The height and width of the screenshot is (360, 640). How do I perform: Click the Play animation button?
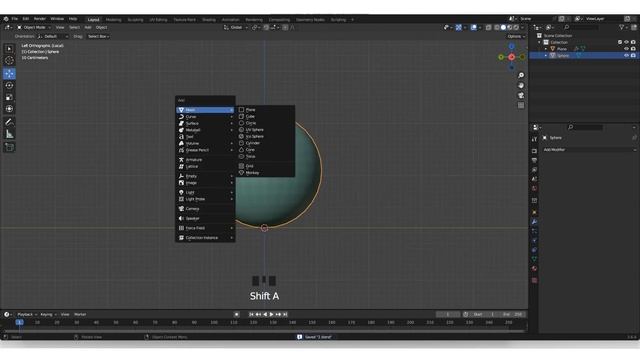point(271,314)
